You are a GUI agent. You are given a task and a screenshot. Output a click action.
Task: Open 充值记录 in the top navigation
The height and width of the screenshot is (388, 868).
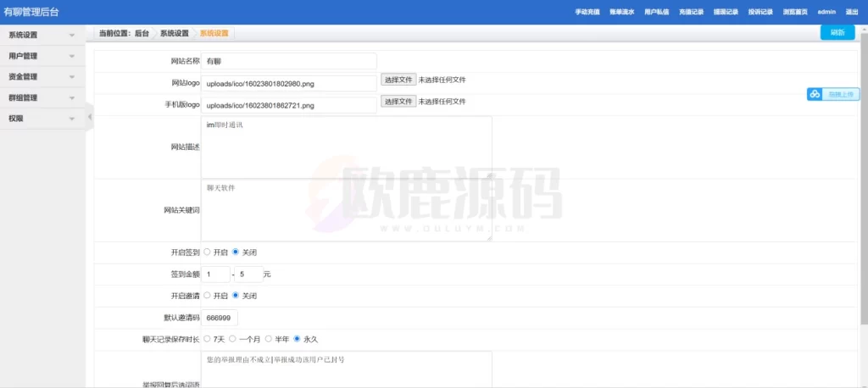point(692,12)
